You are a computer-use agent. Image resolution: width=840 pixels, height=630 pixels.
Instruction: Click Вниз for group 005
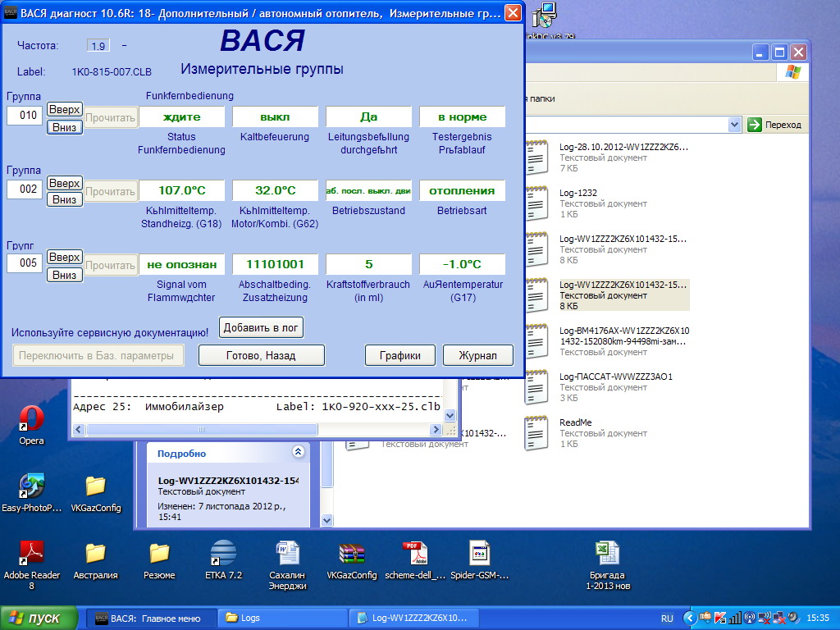tap(64, 275)
